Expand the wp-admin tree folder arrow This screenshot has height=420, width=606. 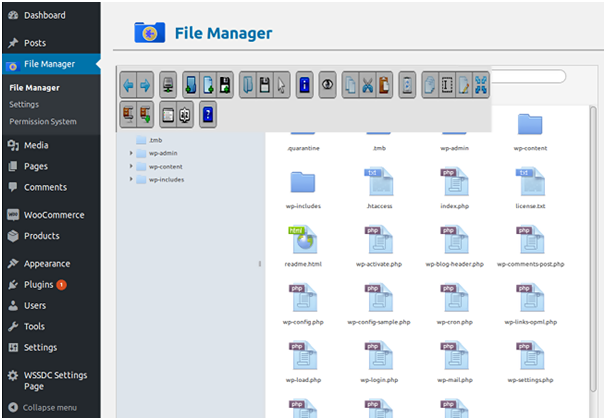click(x=131, y=153)
